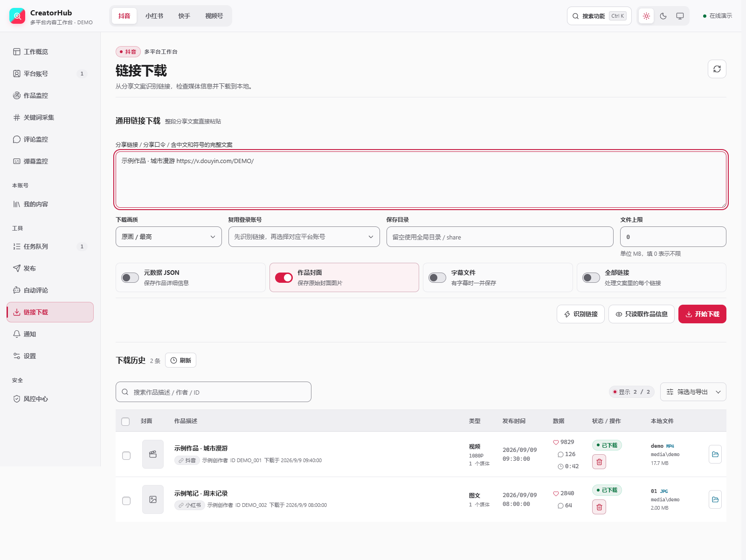The image size is (746, 560).
Task: Check the 示例笔记 · 周末记录 row checkbox
Action: point(126,501)
